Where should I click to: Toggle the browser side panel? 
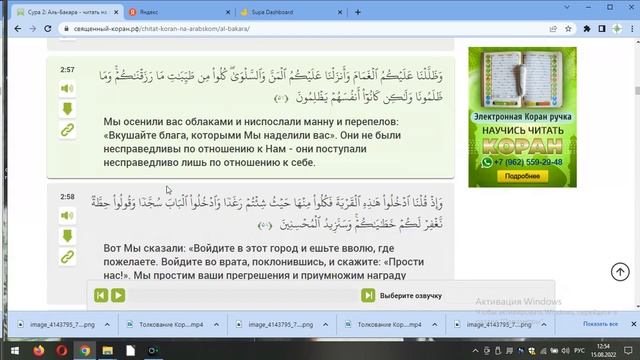tap(602, 29)
